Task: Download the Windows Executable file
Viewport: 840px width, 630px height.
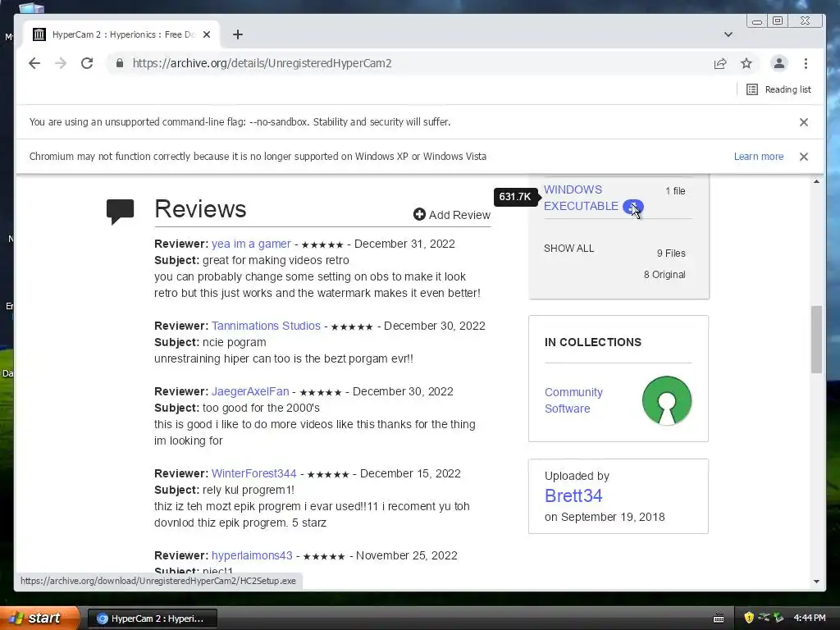Action: point(581,198)
